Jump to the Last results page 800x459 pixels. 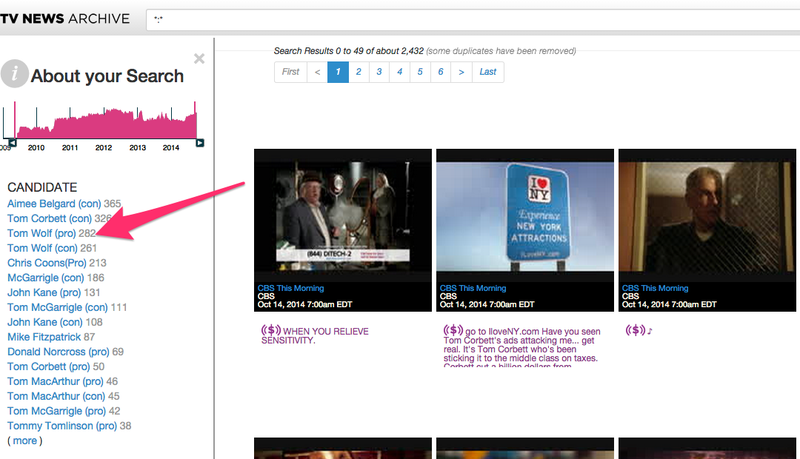[x=488, y=72]
